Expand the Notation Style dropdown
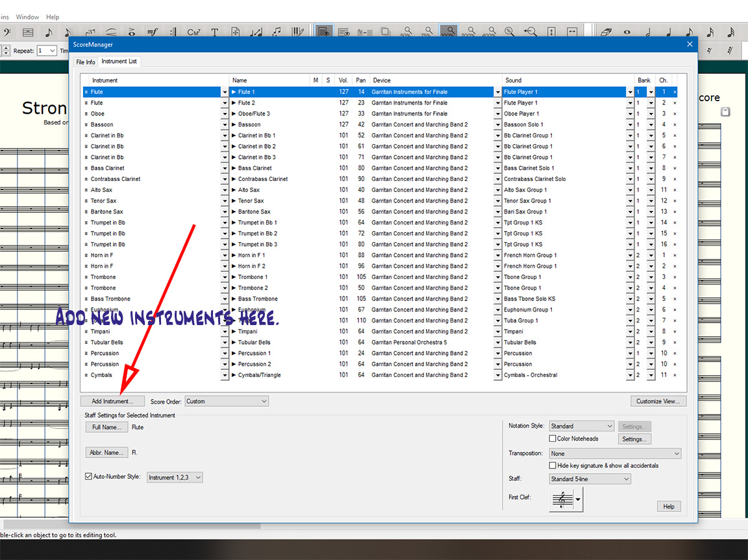This screenshot has width=748, height=560. (582, 426)
